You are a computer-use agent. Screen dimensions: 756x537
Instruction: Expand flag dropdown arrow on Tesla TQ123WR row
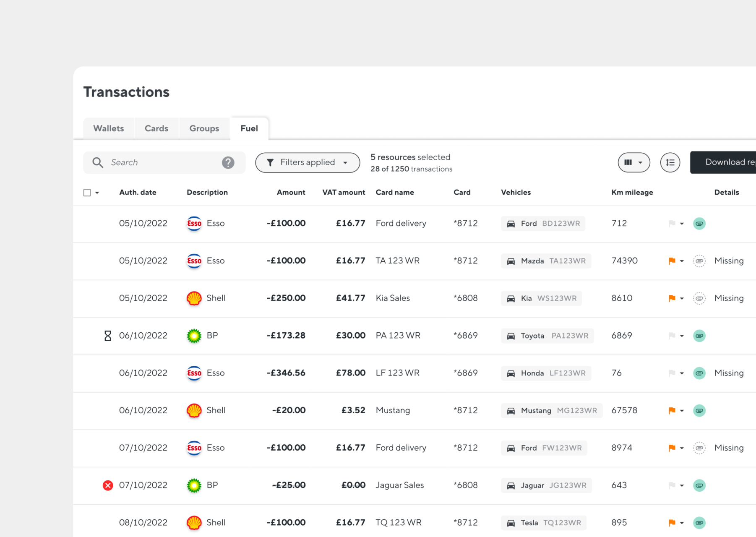pyautogui.click(x=682, y=523)
